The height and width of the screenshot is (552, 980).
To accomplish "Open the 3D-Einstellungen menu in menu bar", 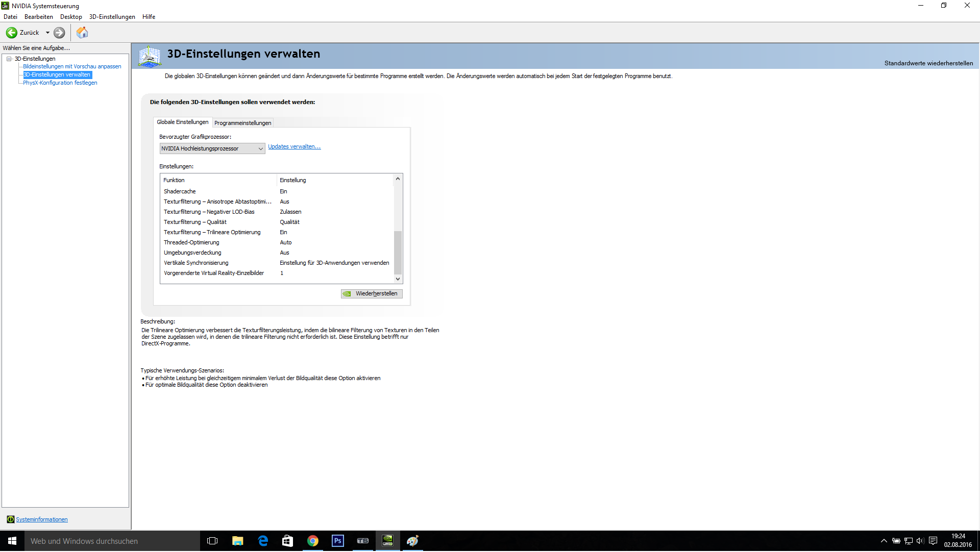I will click(112, 17).
